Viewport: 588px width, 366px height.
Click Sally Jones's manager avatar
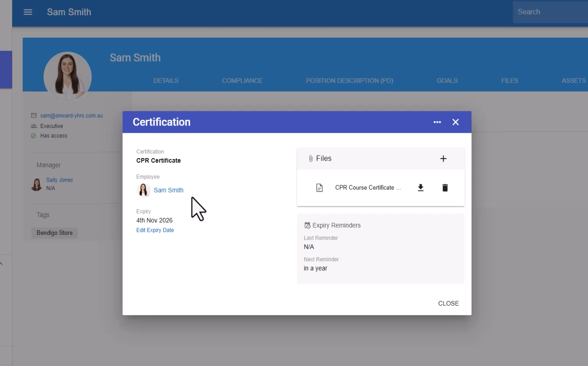point(37,184)
